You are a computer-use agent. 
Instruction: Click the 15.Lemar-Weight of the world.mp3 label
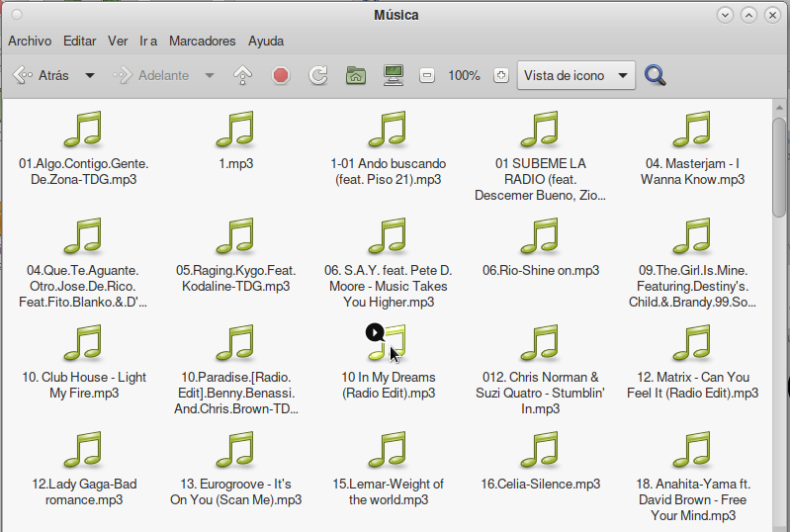coord(388,492)
